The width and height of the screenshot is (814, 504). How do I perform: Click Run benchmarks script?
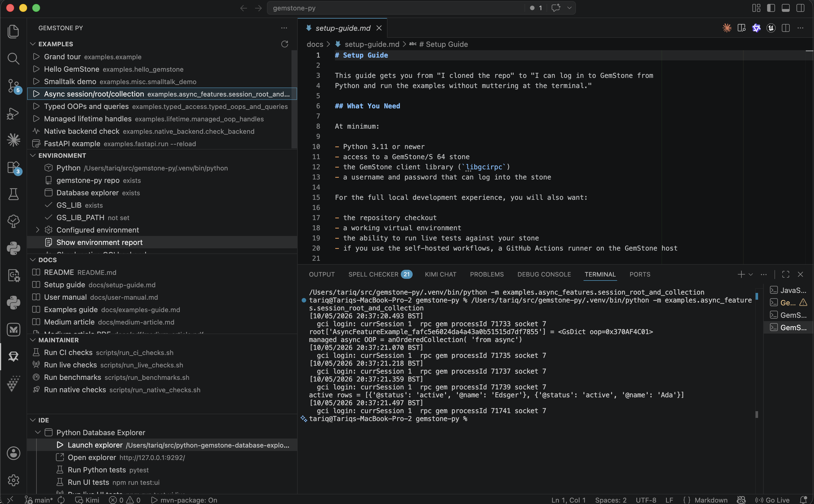click(162, 377)
